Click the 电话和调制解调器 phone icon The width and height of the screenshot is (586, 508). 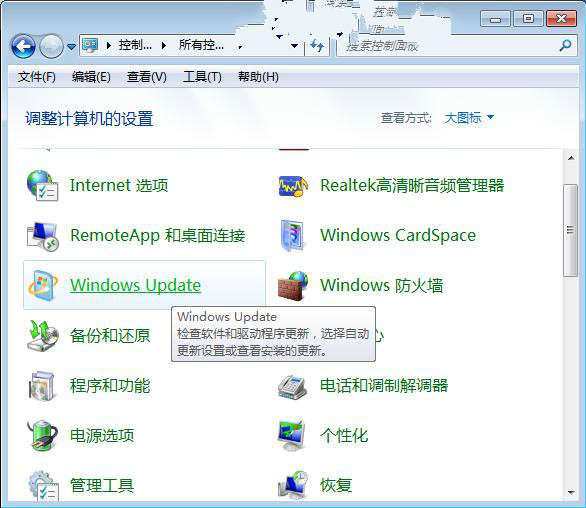[293, 387]
